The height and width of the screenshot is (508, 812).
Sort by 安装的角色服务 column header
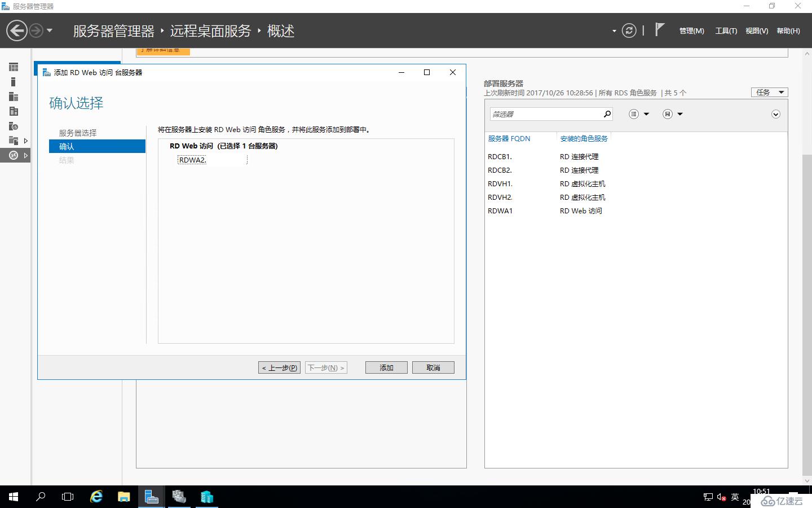coord(584,138)
